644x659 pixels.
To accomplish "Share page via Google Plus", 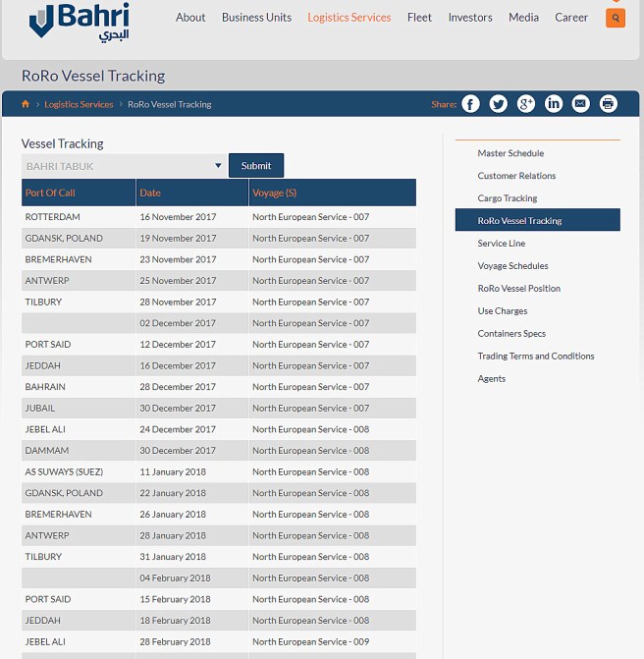I will 526,104.
